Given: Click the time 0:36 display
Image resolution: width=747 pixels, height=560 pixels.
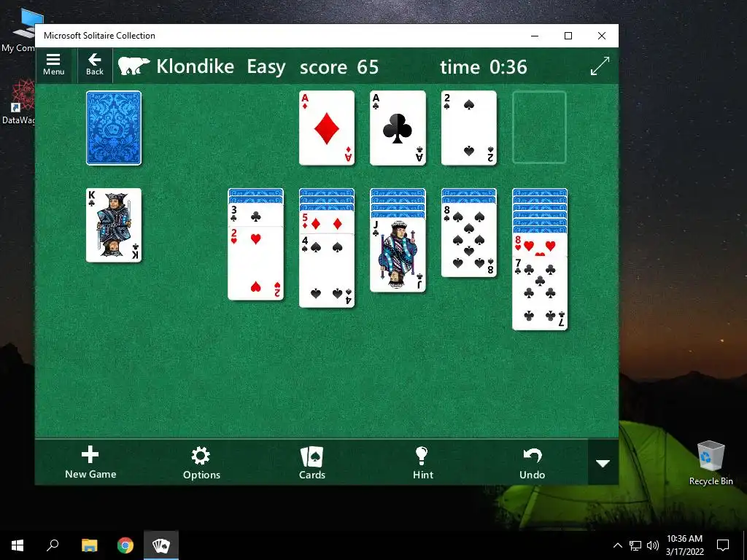Looking at the screenshot, I should click(484, 66).
